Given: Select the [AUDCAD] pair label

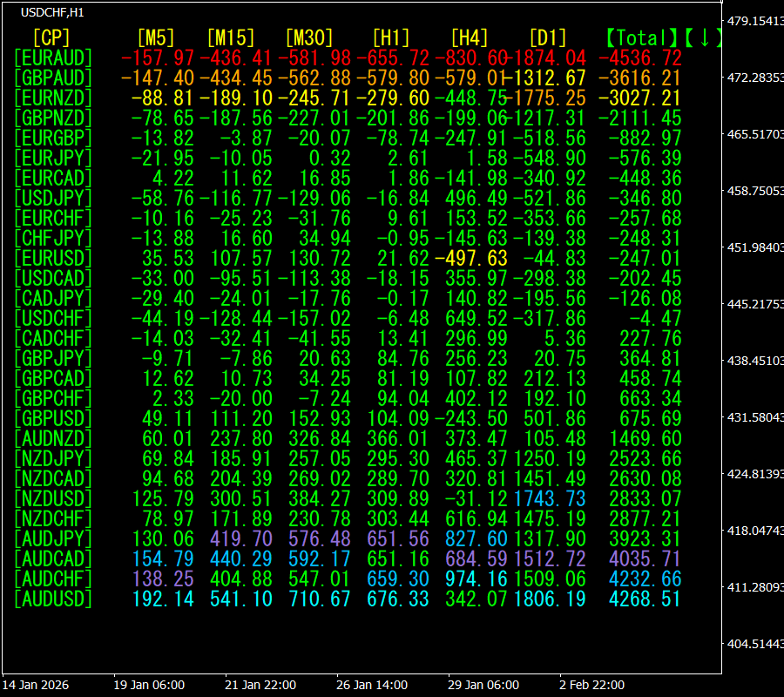Looking at the screenshot, I should pos(53,558).
